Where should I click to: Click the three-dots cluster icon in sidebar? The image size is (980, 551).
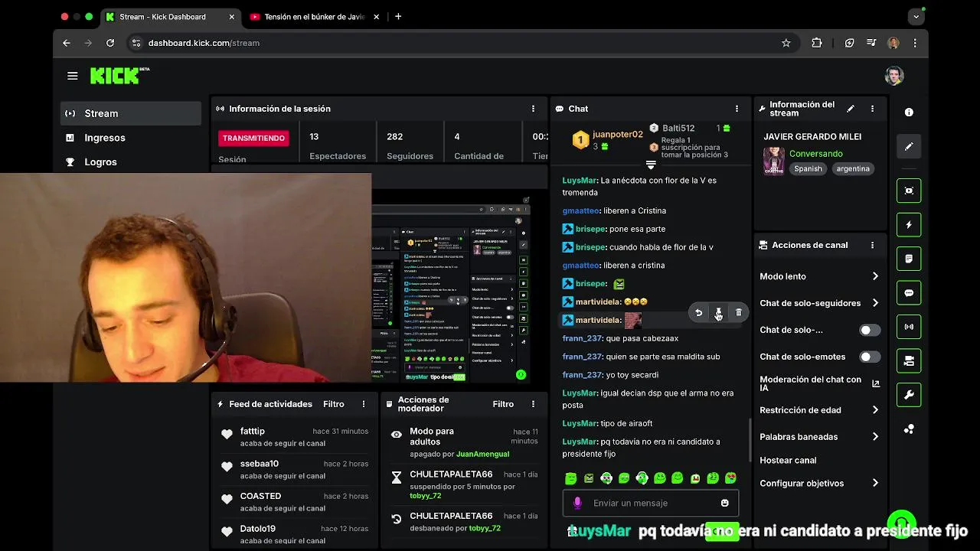click(909, 429)
